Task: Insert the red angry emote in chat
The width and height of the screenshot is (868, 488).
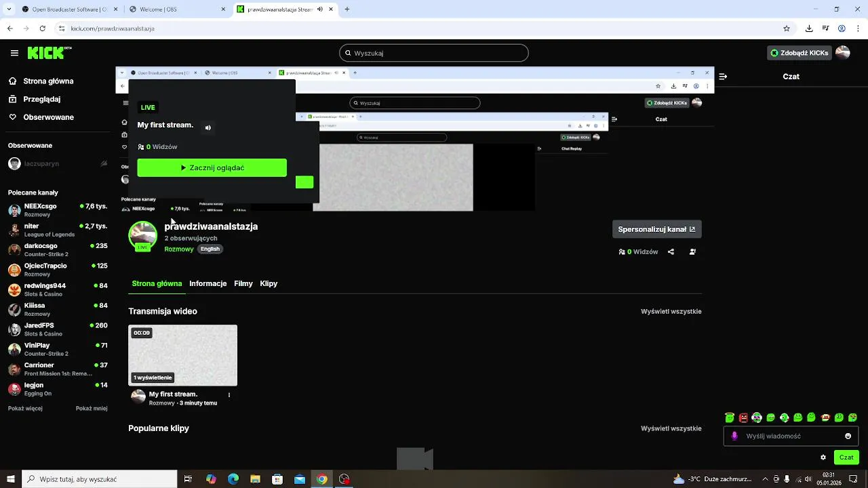Action: click(x=743, y=418)
